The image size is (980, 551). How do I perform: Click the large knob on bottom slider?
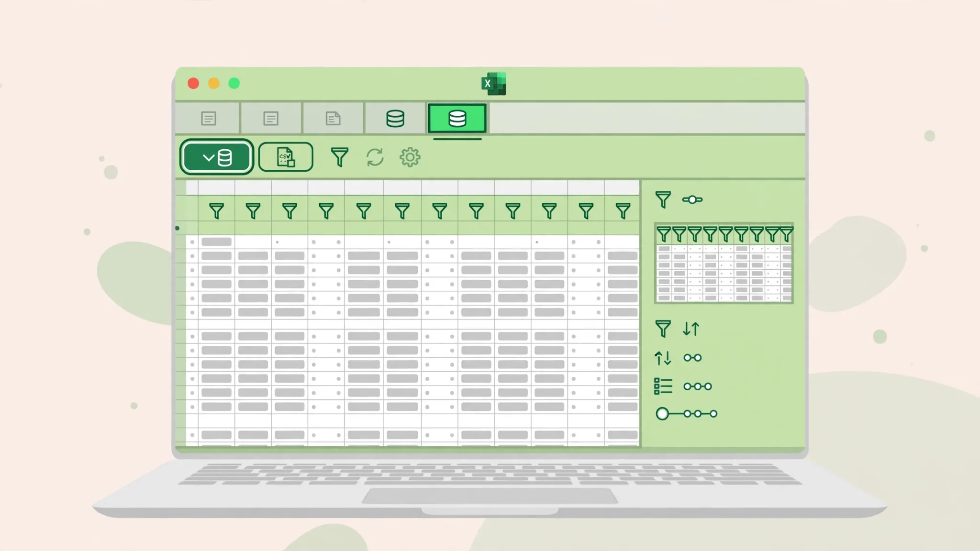pos(662,414)
